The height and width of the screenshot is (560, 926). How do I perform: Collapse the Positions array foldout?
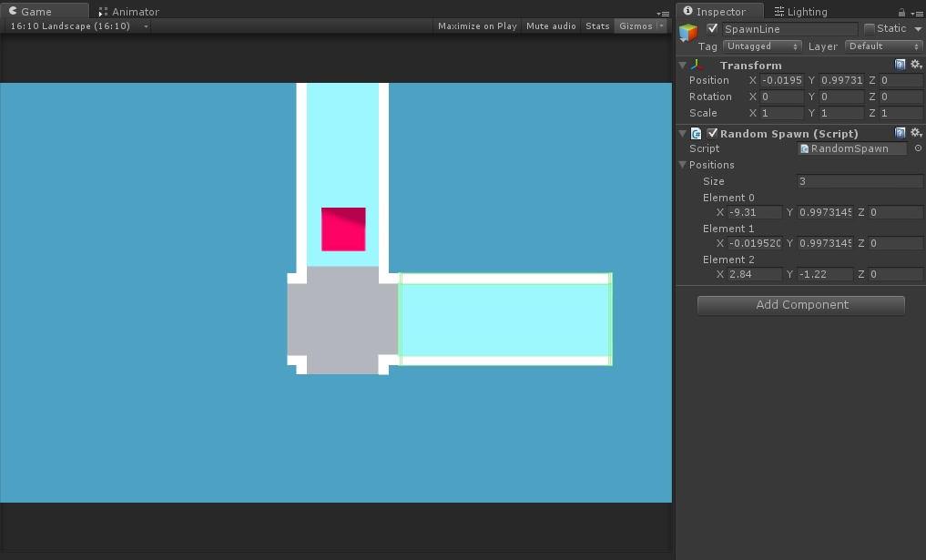coord(683,165)
